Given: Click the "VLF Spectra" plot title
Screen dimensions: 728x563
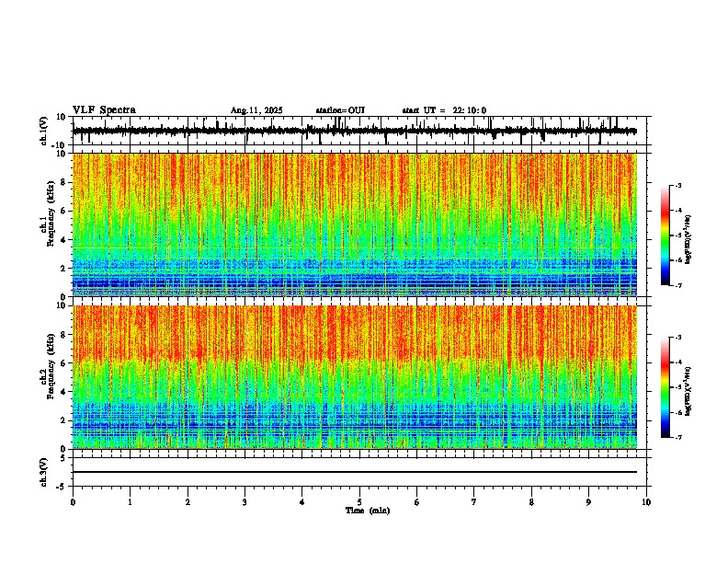Looking at the screenshot, I should coord(104,109).
